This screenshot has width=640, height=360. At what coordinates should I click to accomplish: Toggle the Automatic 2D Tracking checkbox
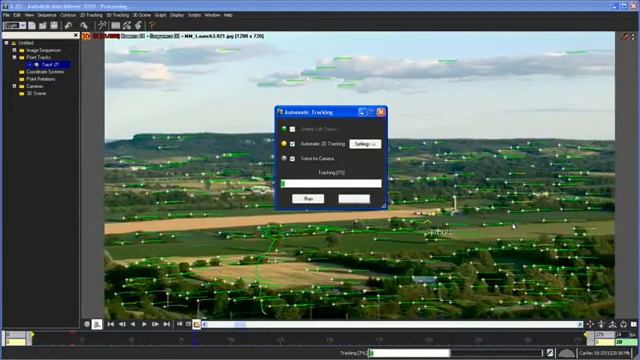pyautogui.click(x=292, y=144)
